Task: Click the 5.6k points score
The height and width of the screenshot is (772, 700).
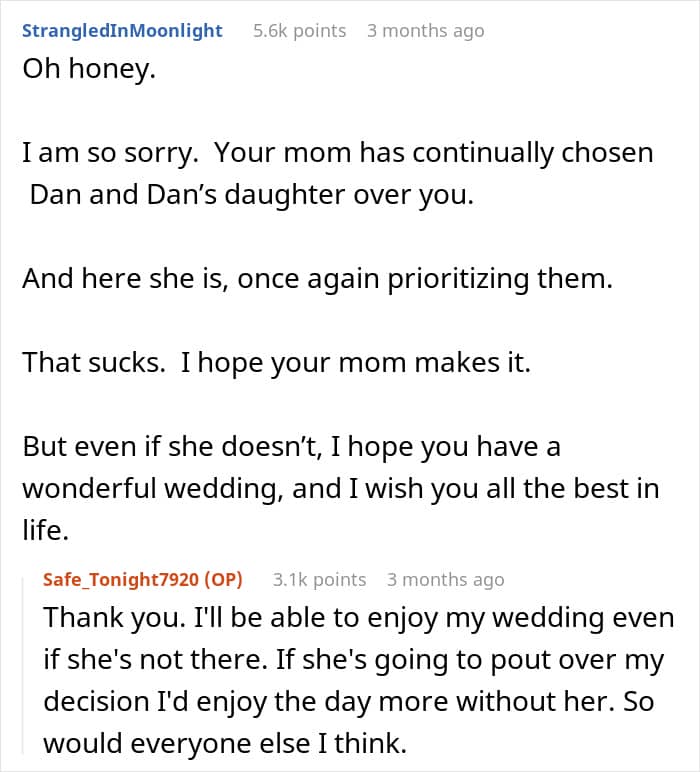Action: (x=299, y=31)
